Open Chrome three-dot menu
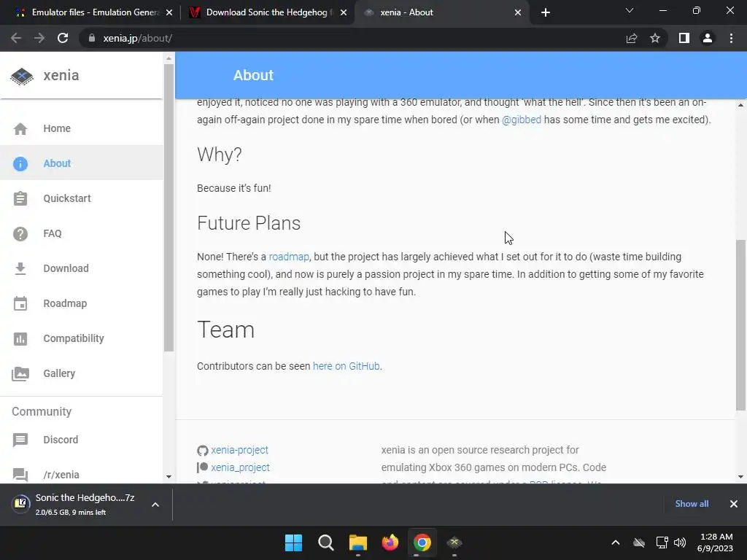The image size is (747, 560). 731,38
